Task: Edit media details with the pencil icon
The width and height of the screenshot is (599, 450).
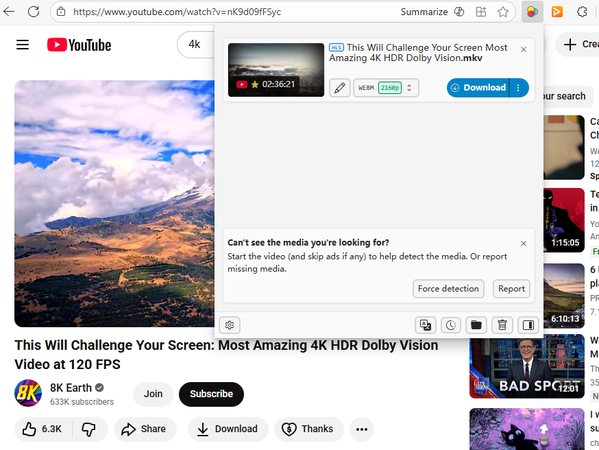Action: [x=340, y=88]
